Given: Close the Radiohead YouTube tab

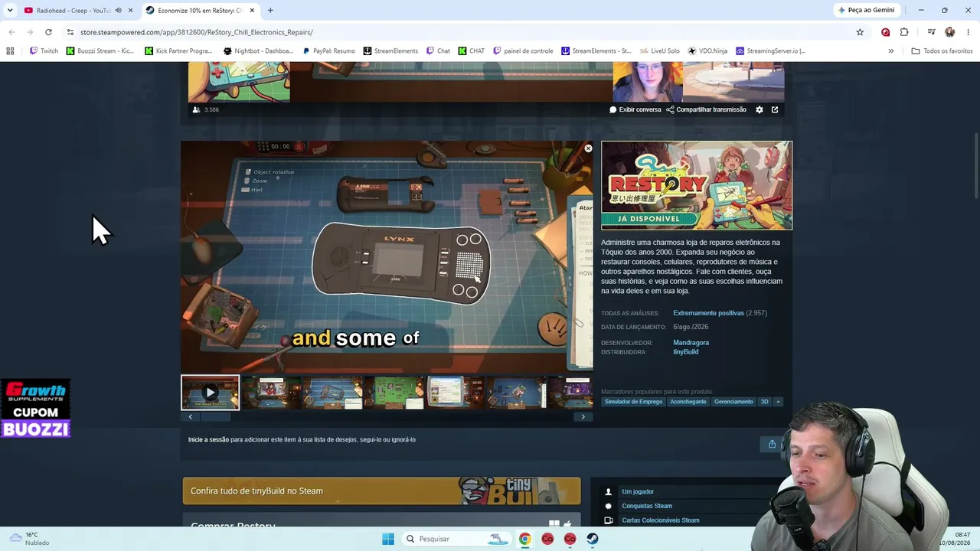Looking at the screenshot, I should (131, 11).
